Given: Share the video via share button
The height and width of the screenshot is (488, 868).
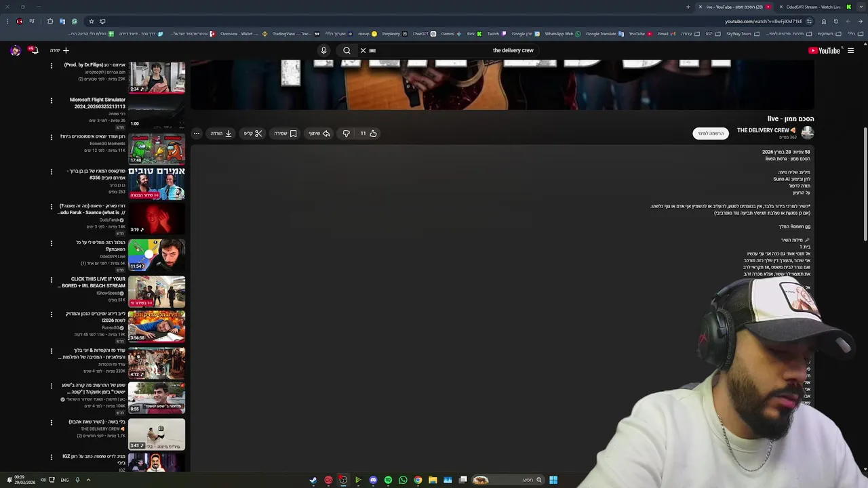Looking at the screenshot, I should pyautogui.click(x=319, y=134).
